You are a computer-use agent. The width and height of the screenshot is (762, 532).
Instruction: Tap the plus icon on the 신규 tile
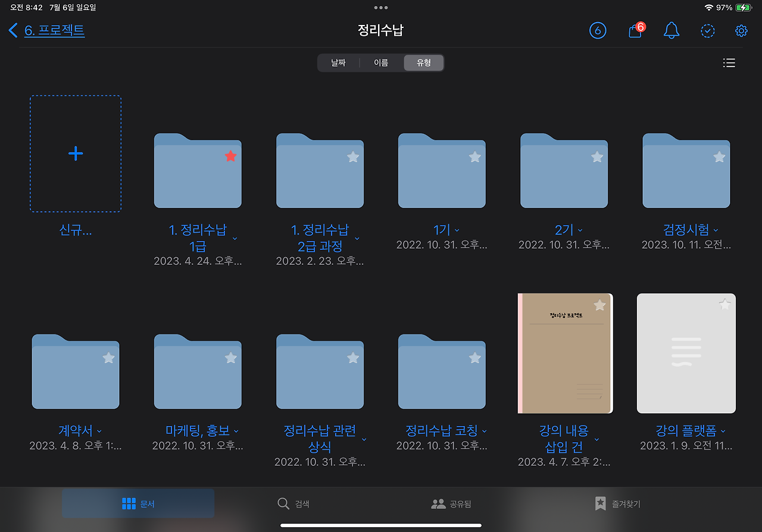click(x=76, y=154)
